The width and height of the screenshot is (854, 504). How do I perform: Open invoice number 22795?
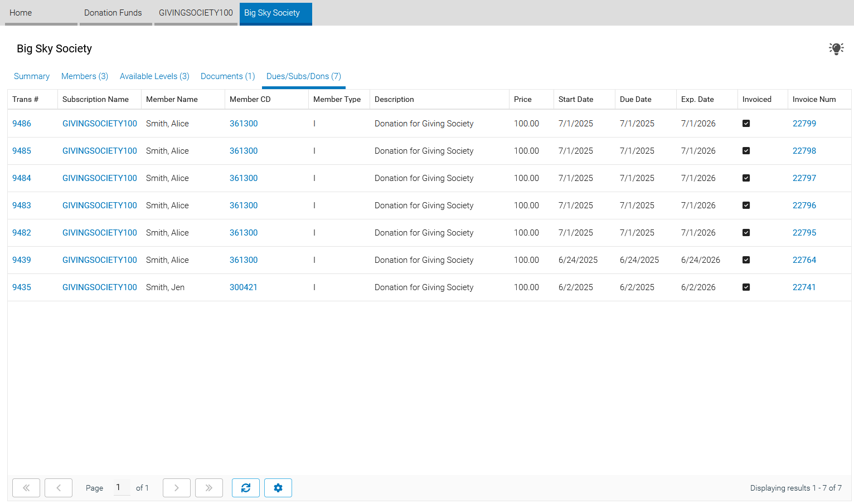[x=804, y=233]
